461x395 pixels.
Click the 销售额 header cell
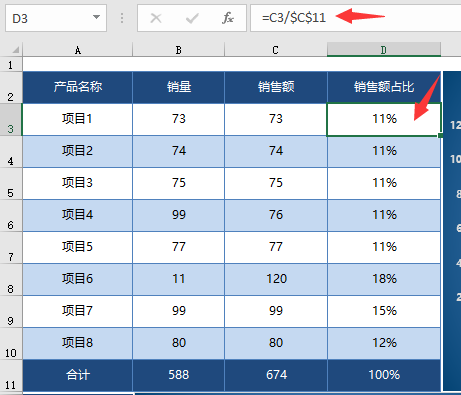(276, 87)
